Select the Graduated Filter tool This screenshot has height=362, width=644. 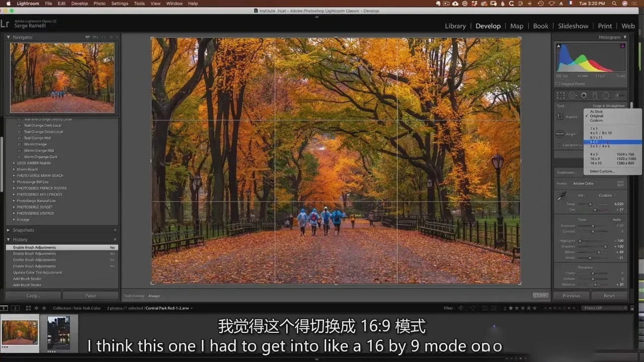(595, 96)
